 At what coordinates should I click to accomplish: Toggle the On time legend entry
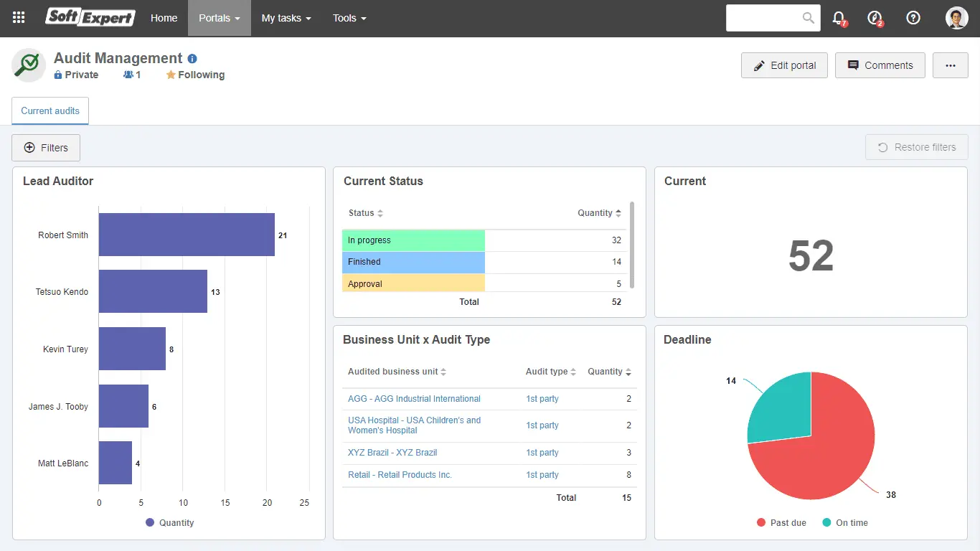click(845, 522)
